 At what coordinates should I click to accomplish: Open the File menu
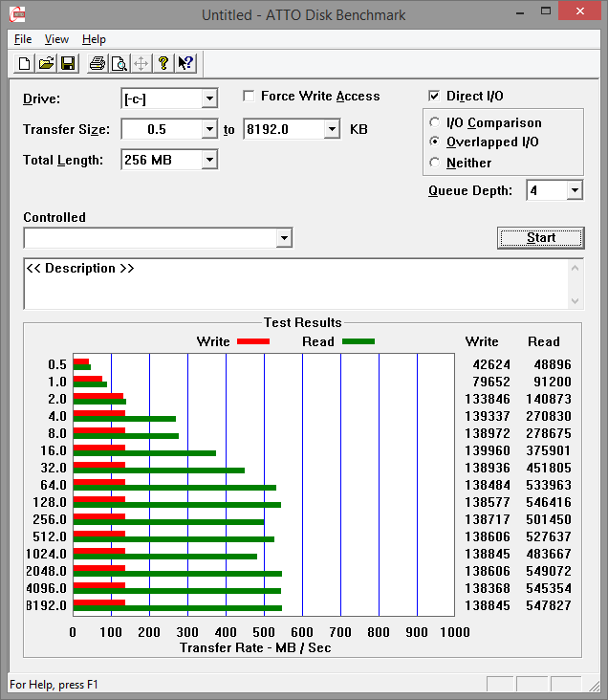point(23,39)
